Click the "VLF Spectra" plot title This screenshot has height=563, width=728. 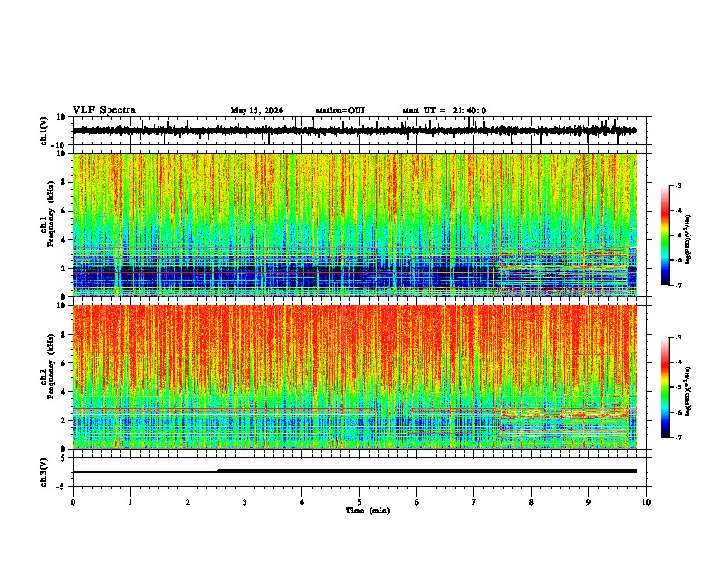coord(104,110)
